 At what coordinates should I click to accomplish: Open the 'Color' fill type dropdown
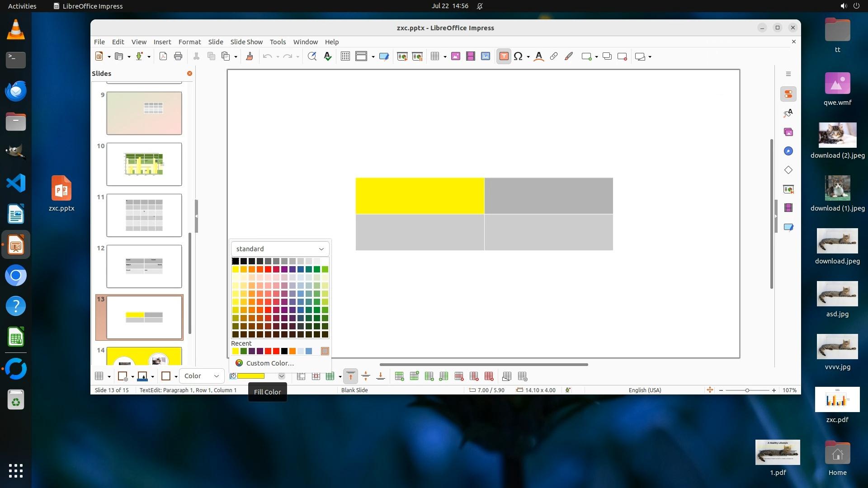coord(202,376)
